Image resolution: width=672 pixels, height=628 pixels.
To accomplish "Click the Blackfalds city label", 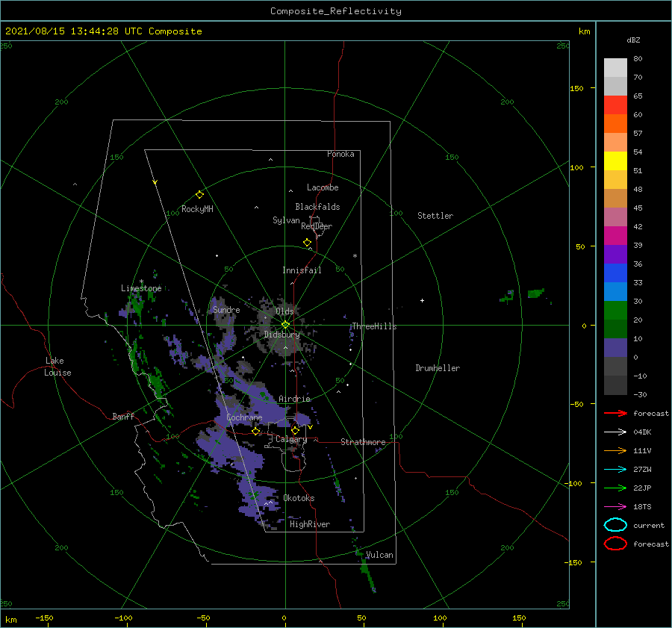I will click(317, 207).
